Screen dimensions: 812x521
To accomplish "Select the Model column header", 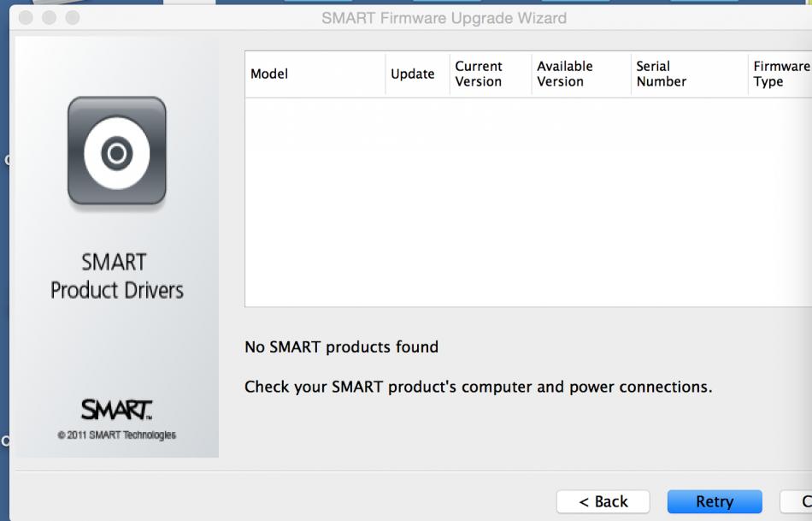I will (315, 74).
